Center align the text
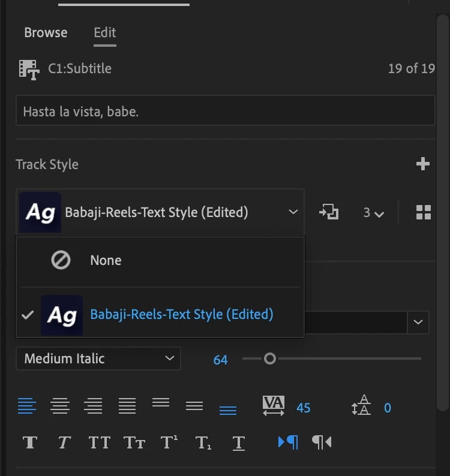Screen dimensions: 450x476 point(60,407)
